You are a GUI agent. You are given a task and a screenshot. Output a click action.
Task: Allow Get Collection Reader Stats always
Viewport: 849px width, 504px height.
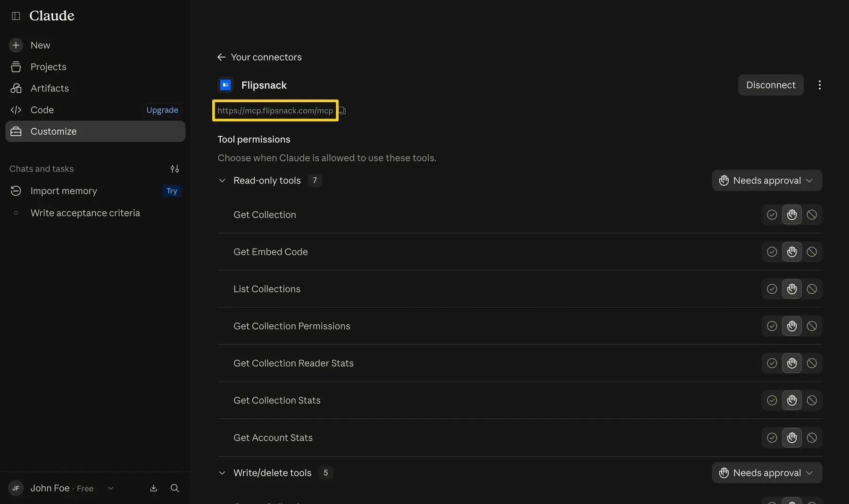(x=772, y=364)
